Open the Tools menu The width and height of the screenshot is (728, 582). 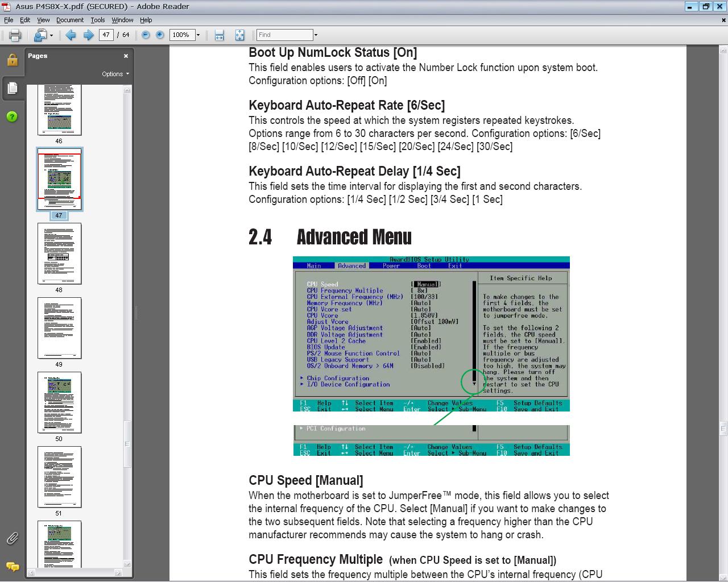tap(98, 20)
